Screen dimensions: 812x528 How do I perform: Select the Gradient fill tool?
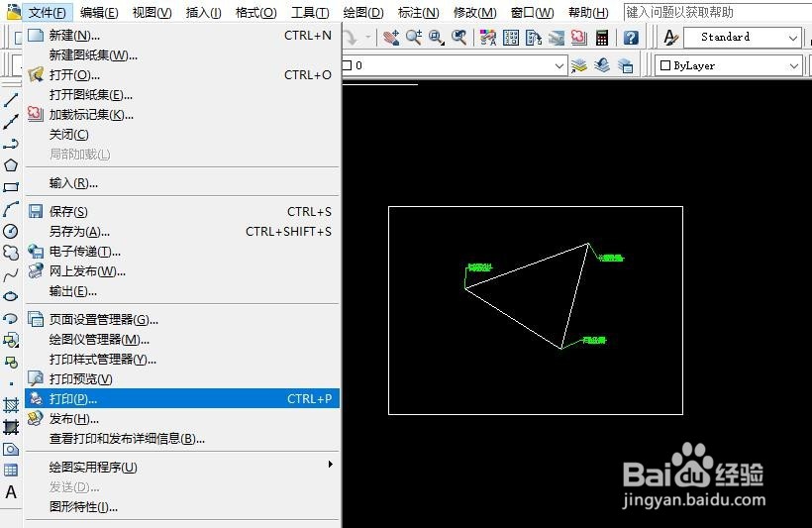pos(11,427)
